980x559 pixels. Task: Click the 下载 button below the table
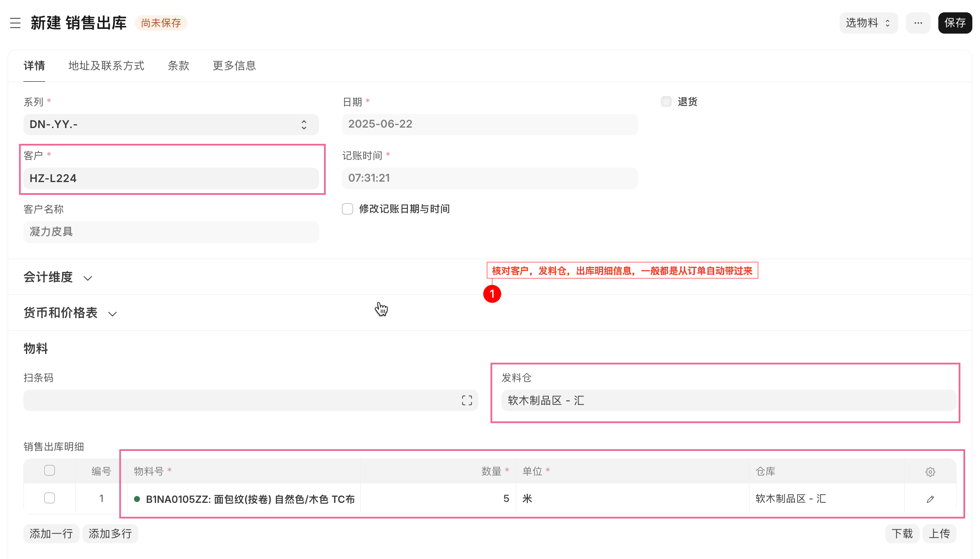point(902,533)
